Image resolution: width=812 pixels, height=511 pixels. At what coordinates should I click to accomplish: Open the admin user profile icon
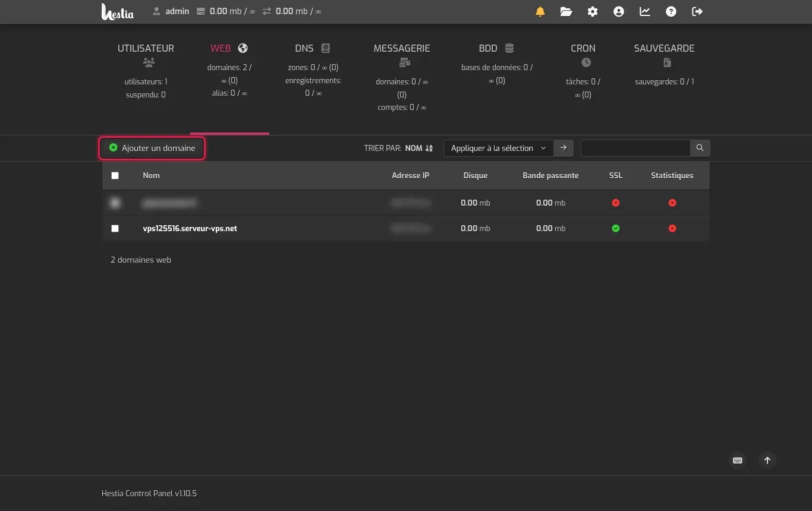coord(619,11)
